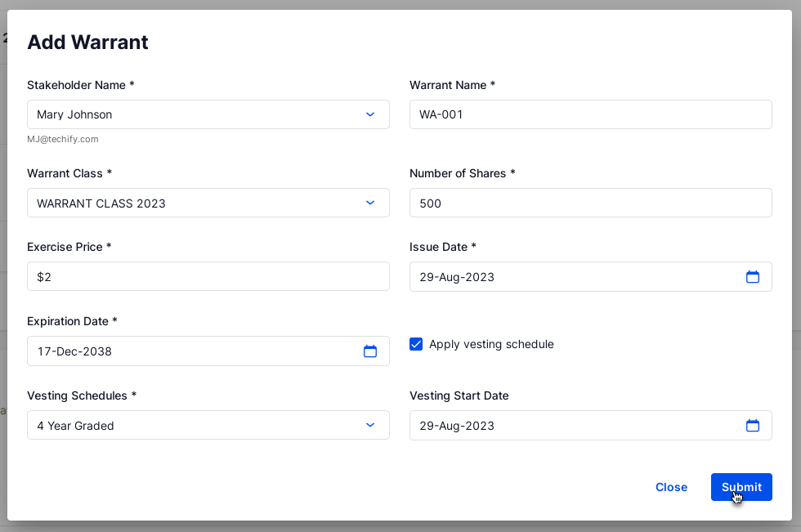
Task: Uncheck Apply vesting schedule checkbox
Action: (416, 344)
